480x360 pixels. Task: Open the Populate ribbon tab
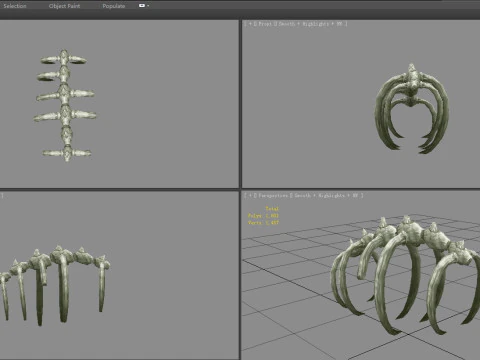[x=114, y=6]
